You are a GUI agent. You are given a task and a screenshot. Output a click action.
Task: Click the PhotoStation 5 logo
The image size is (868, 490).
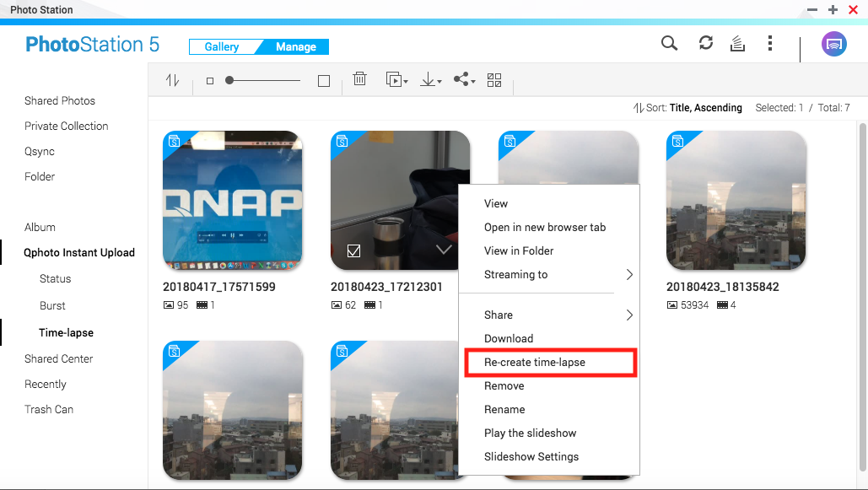93,45
